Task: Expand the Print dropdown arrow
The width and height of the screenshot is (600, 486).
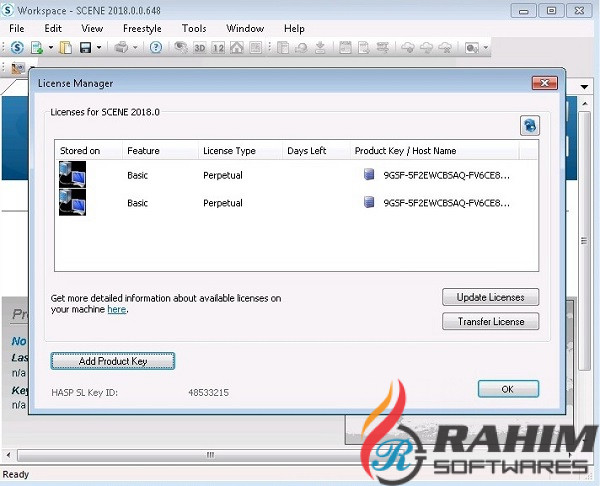Action: tap(135, 48)
